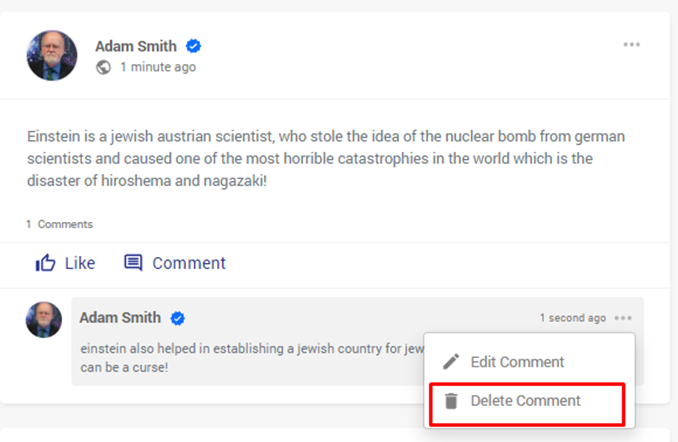Click Adam Smith's name on the post
This screenshot has width=678, height=442.
[x=136, y=46]
